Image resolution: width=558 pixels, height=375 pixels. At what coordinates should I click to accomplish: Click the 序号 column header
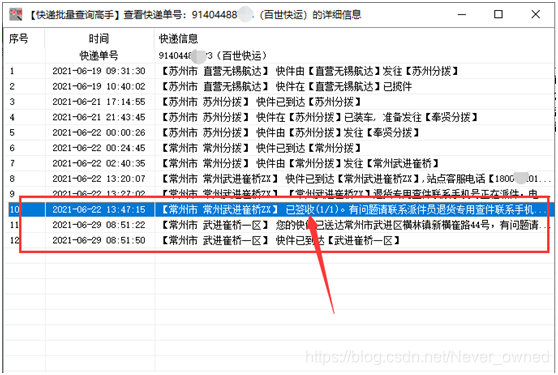19,38
